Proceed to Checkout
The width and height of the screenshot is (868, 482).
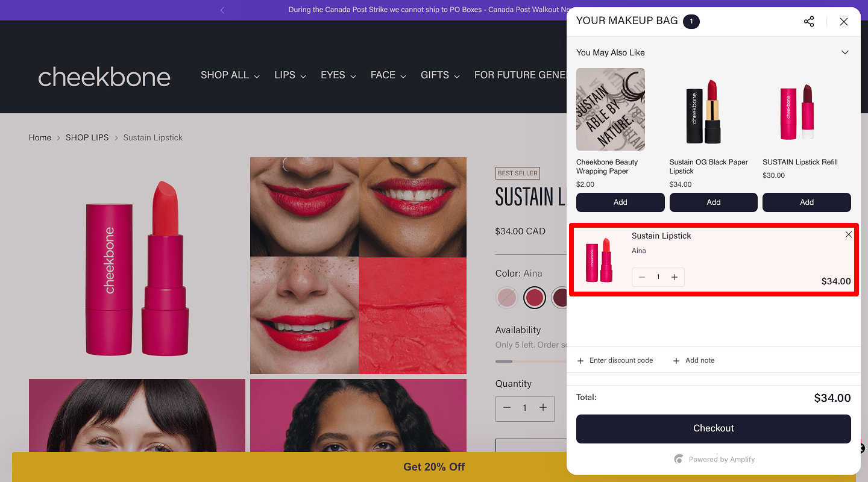tap(713, 428)
